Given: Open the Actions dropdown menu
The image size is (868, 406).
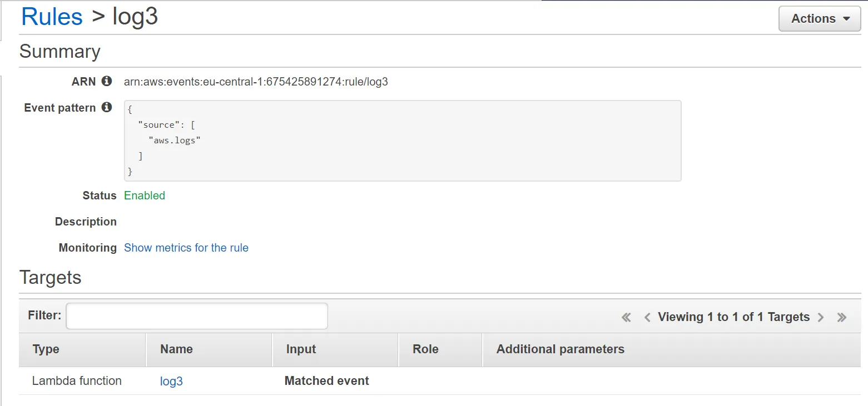Looking at the screenshot, I should click(x=820, y=19).
